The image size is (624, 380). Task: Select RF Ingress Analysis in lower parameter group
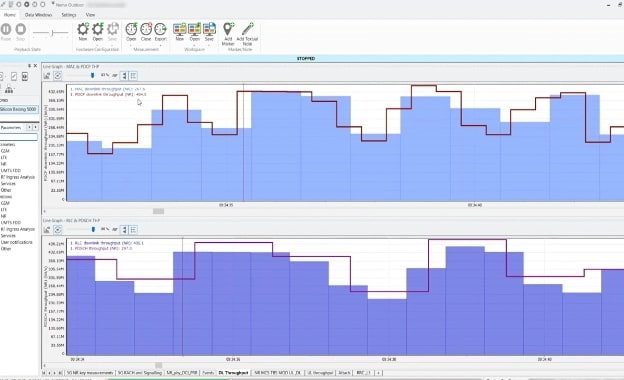[x=18, y=229]
